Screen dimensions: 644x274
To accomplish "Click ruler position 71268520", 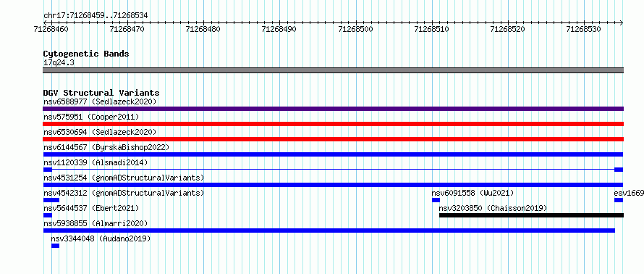I will [x=508, y=29].
